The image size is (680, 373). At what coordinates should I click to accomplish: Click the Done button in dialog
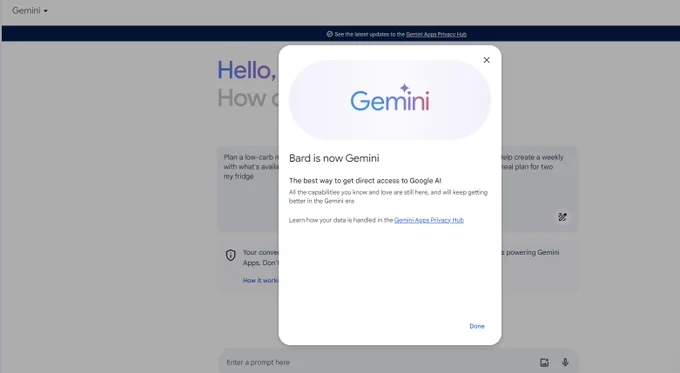click(x=477, y=326)
